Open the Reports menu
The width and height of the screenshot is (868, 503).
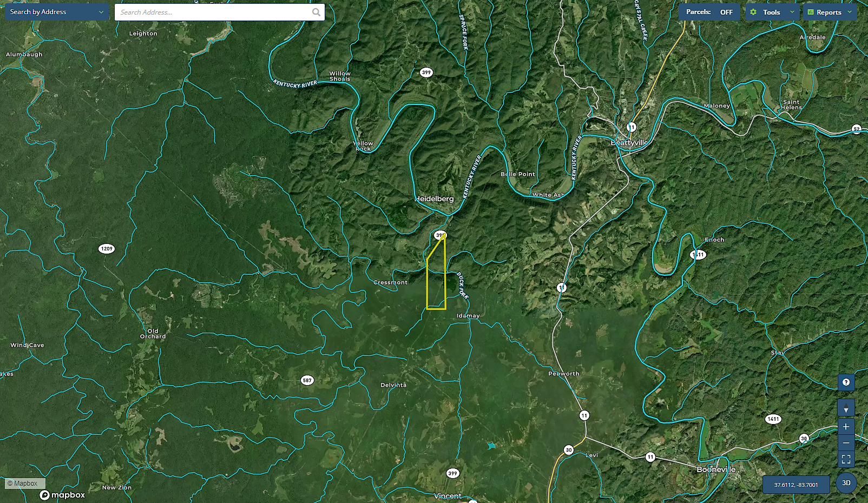pos(830,12)
